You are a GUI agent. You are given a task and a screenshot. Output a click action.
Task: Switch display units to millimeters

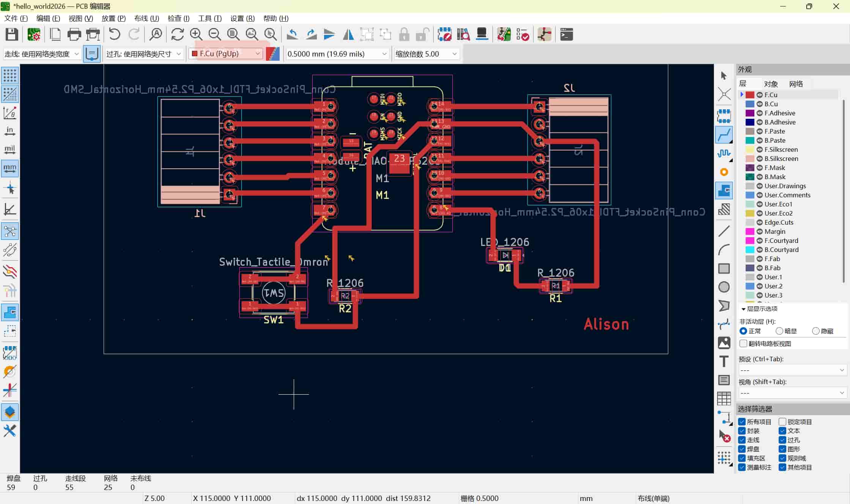(x=10, y=168)
